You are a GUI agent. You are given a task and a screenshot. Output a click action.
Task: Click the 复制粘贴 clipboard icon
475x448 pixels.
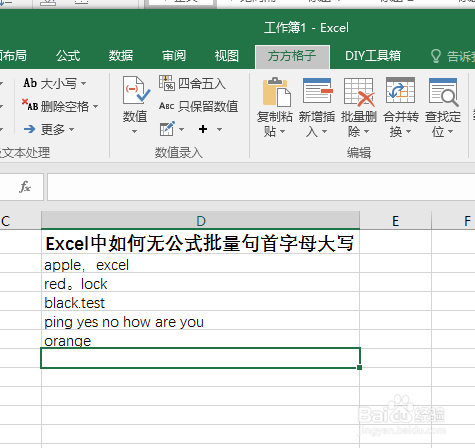pos(276,92)
